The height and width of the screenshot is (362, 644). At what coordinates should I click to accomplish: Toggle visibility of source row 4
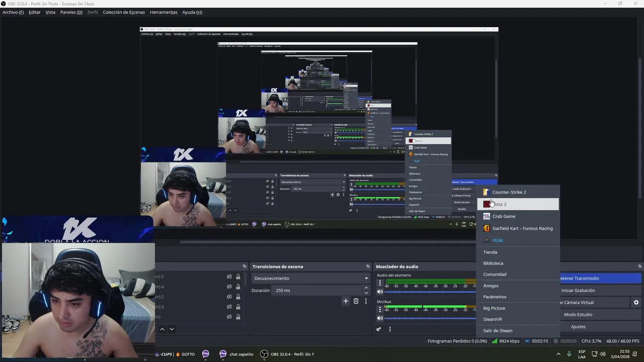(x=229, y=287)
